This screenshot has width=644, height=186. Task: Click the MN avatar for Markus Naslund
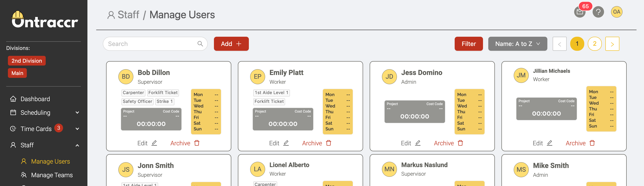[389, 169]
